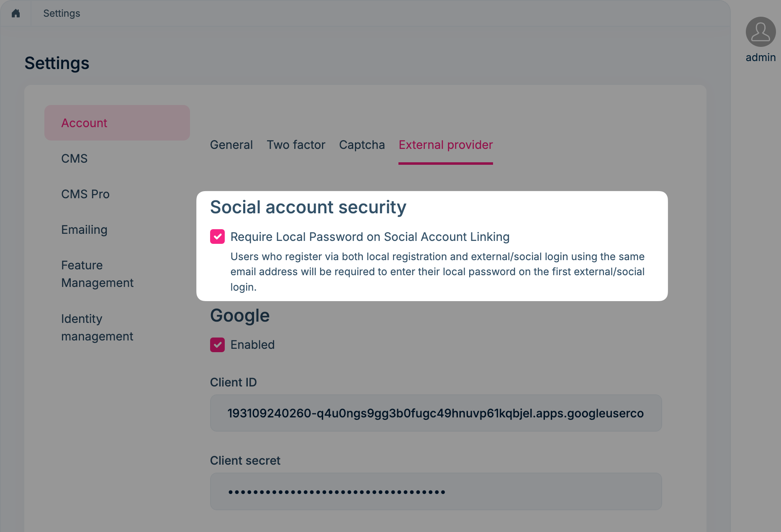Click the home icon in the top bar
This screenshot has height=532, width=781.
coord(15,13)
